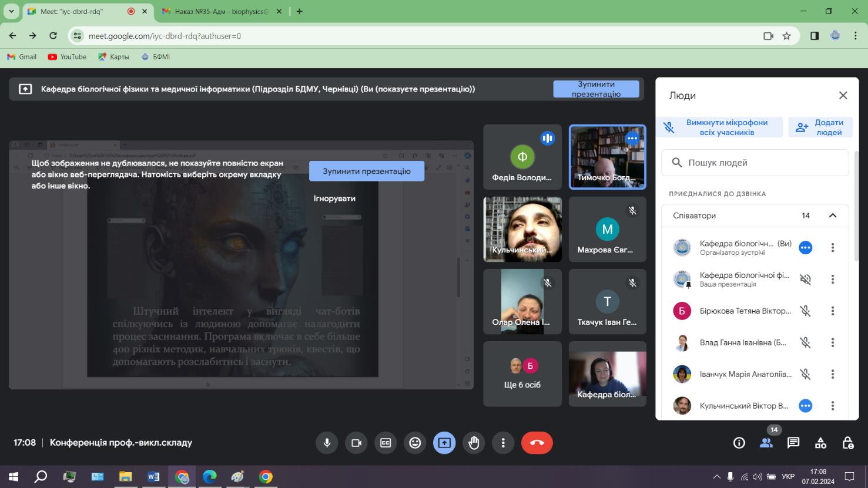
Task: Open Microsoft Word from the taskbar
Action: point(153,476)
